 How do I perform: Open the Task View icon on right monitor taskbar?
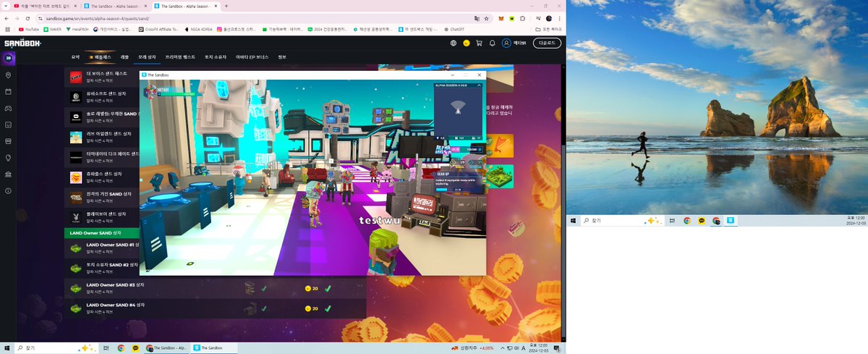tap(672, 221)
